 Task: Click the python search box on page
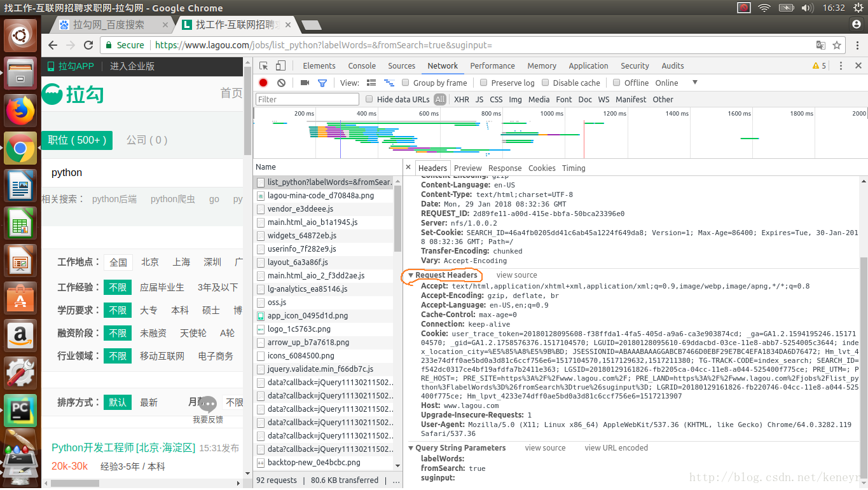pyautogui.click(x=142, y=173)
